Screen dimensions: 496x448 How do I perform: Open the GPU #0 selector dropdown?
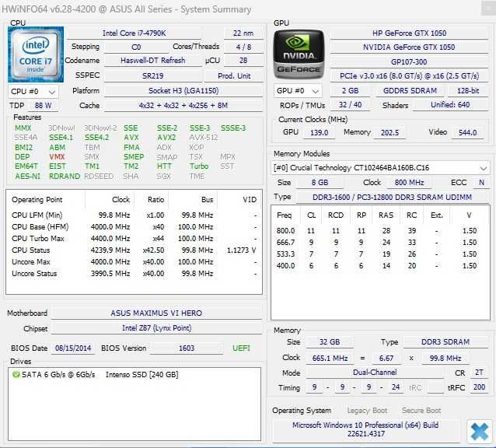tap(298, 91)
